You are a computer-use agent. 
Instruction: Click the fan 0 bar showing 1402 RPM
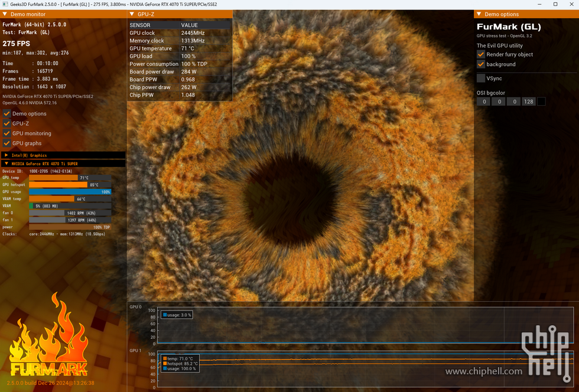pyautogui.click(x=70, y=213)
